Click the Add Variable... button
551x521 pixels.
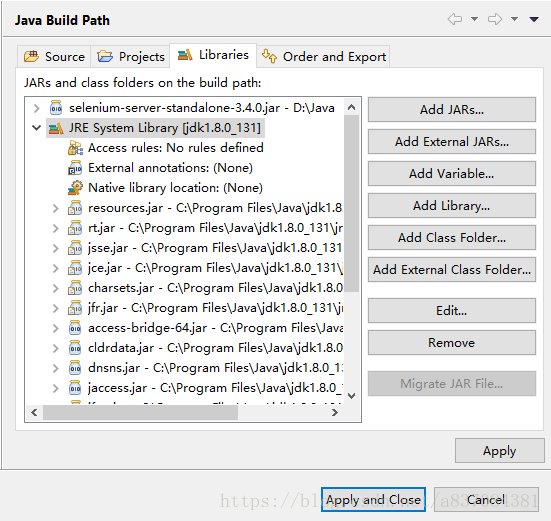click(x=452, y=174)
